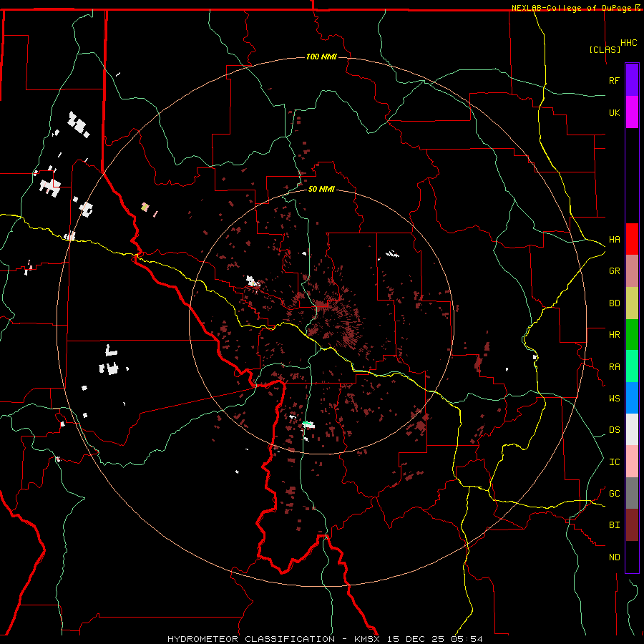Click the KMSX radar site identifier
The image size is (644, 644).
coord(368,639)
